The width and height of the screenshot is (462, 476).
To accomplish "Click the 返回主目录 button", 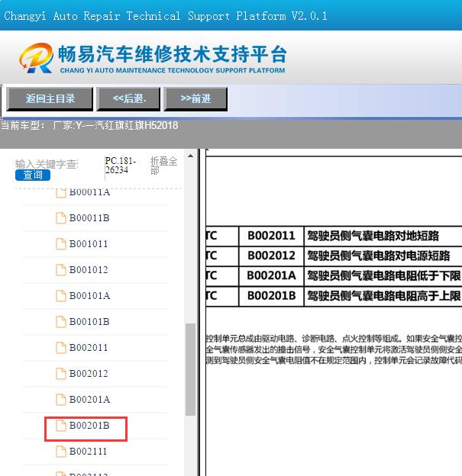I will pyautogui.click(x=50, y=98).
